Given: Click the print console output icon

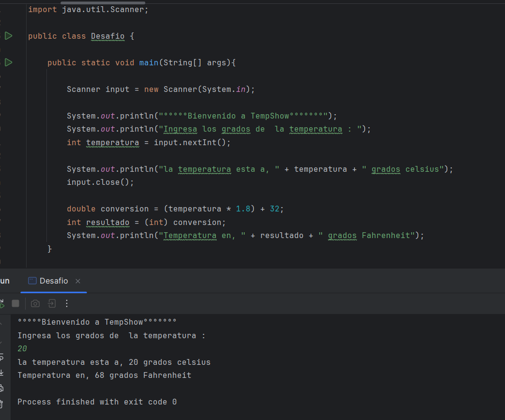Looking at the screenshot, I should point(1,388).
